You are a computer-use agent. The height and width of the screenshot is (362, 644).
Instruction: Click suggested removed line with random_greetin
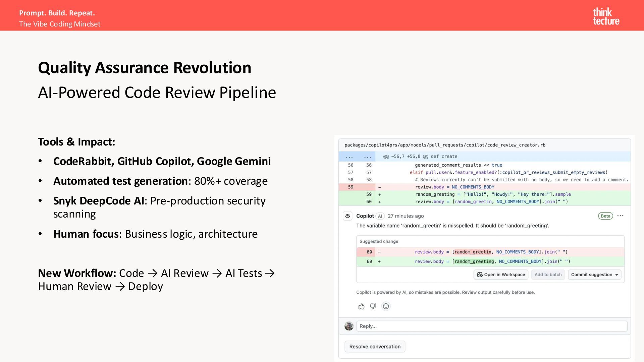(490, 252)
